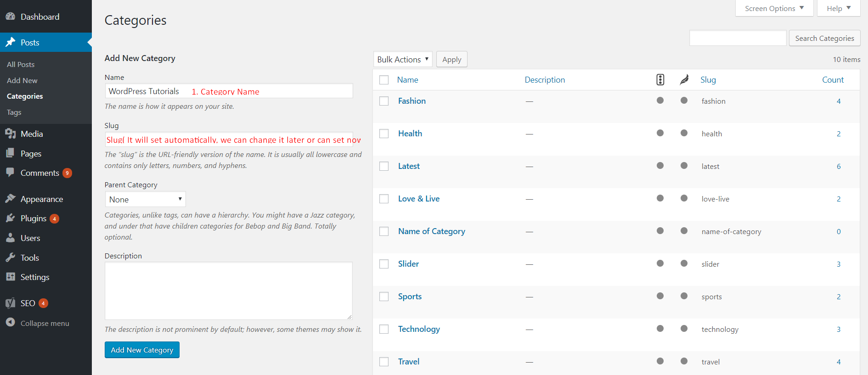Viewport: 868px width, 375px height.
Task: Click the Add New Category button
Action: click(x=142, y=350)
